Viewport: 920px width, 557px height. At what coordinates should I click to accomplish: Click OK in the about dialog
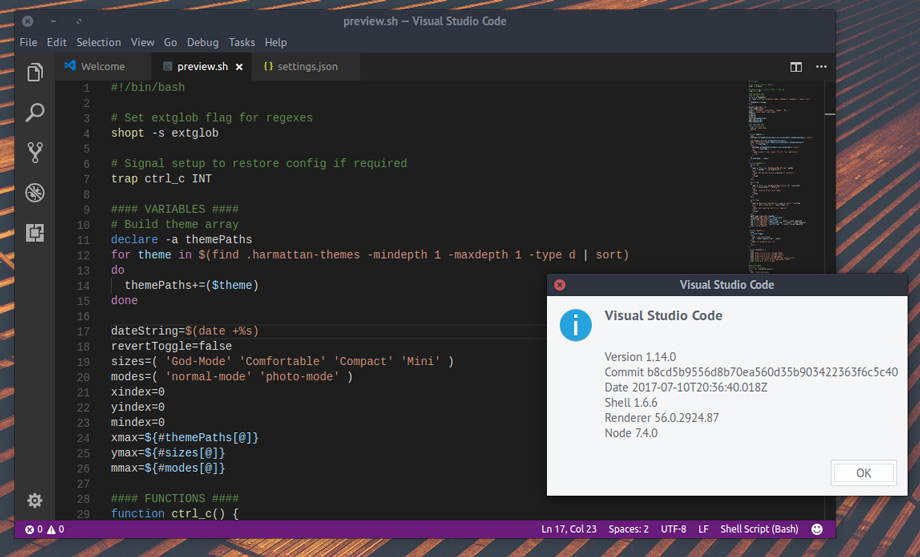(x=863, y=473)
